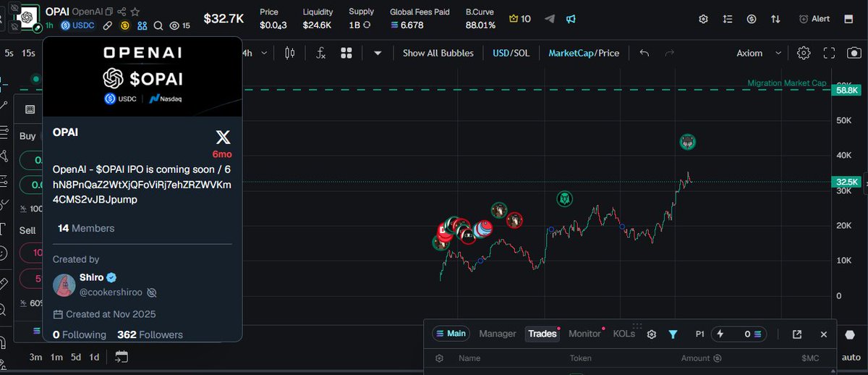Screen dimensions: 868x375
Task: Click Show All Bubbles
Action: [x=438, y=53]
